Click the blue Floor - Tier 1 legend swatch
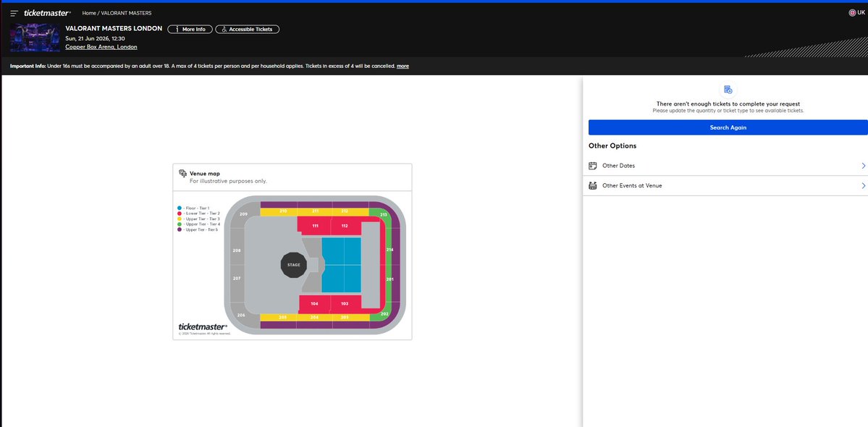This screenshot has width=868, height=427. [180, 208]
